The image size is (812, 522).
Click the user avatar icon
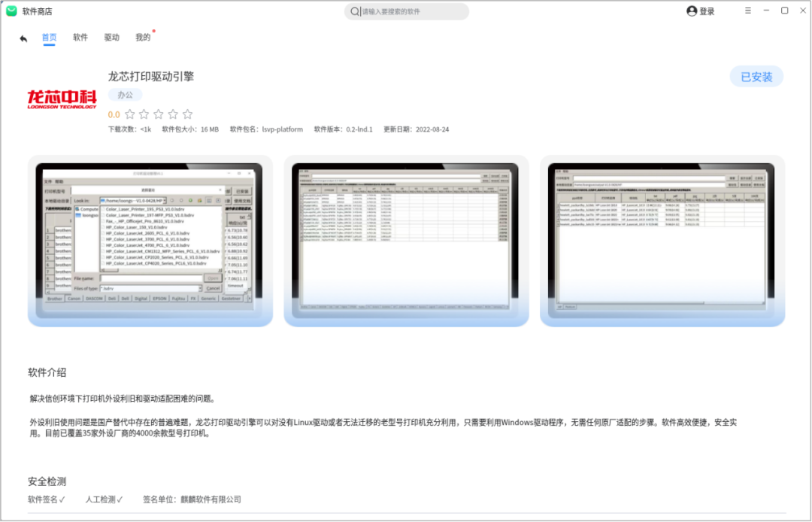[692, 11]
